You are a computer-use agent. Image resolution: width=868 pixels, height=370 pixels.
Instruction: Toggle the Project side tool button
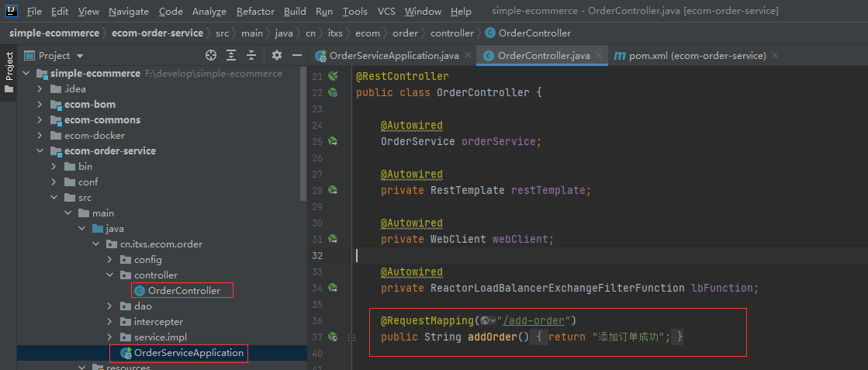tap(9, 73)
